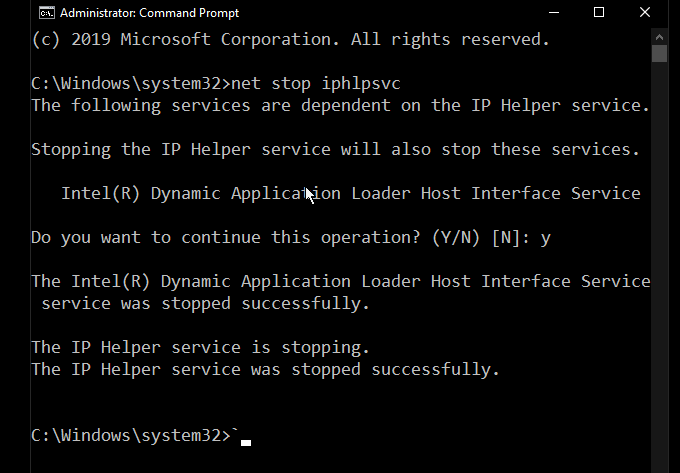The image size is (680, 473).
Task: Click the blinking cursor at the last prompt
Action: (245, 439)
